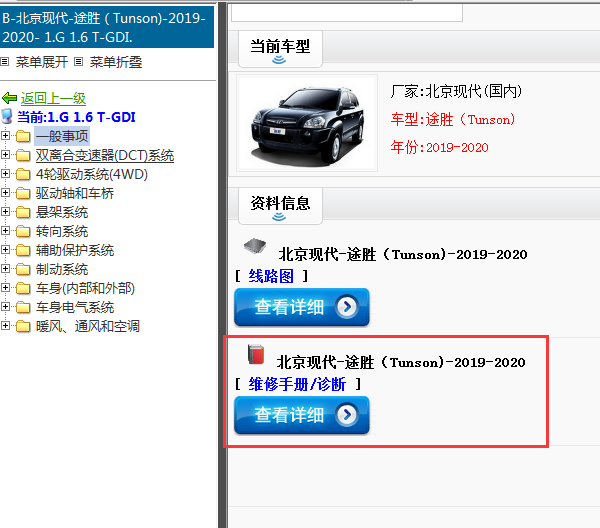The height and width of the screenshot is (528, 600).
Task: Select 转向系统 tree item label
Action: click(62, 231)
